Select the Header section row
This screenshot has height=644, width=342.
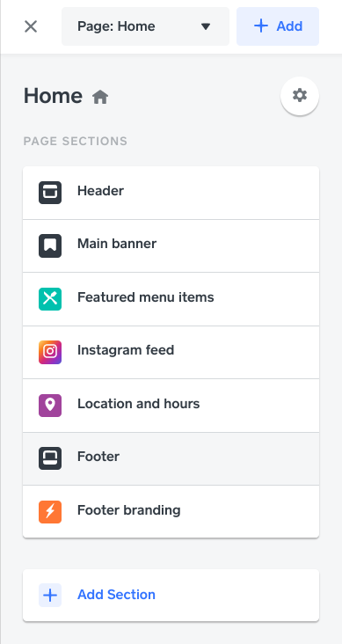[171, 193]
